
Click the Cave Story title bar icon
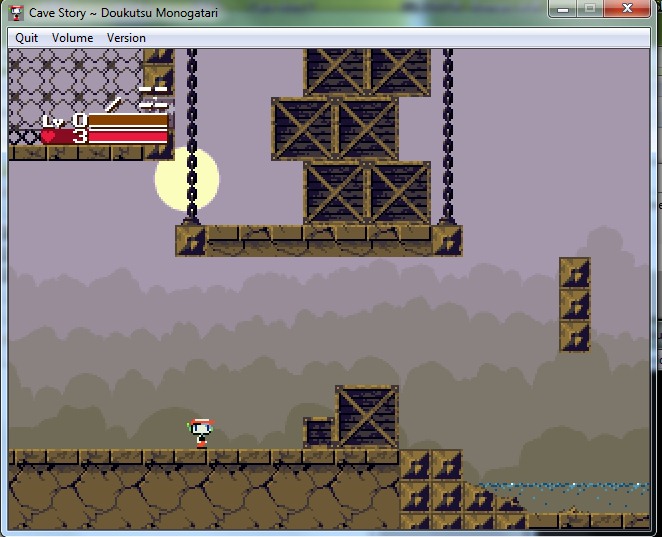click(x=16, y=13)
